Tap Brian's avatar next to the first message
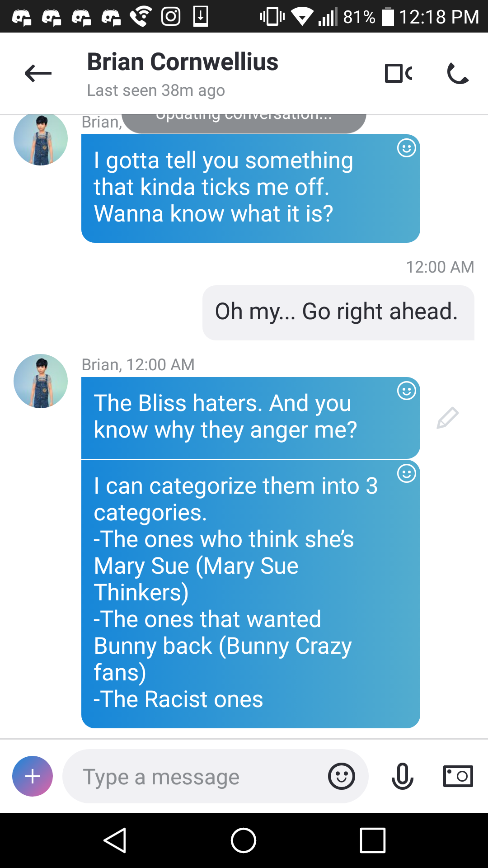This screenshot has height=868, width=488. click(x=41, y=139)
